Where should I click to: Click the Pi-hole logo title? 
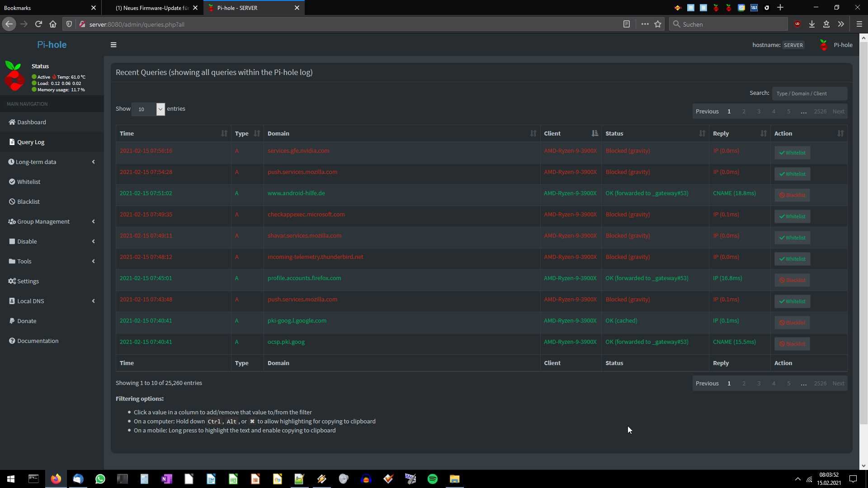pos(52,44)
